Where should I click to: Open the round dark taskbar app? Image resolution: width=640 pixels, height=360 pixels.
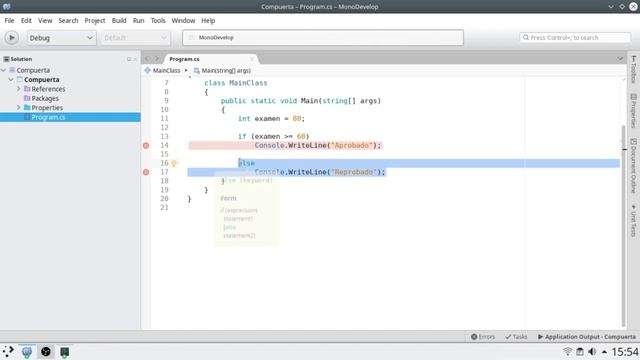coord(46,351)
